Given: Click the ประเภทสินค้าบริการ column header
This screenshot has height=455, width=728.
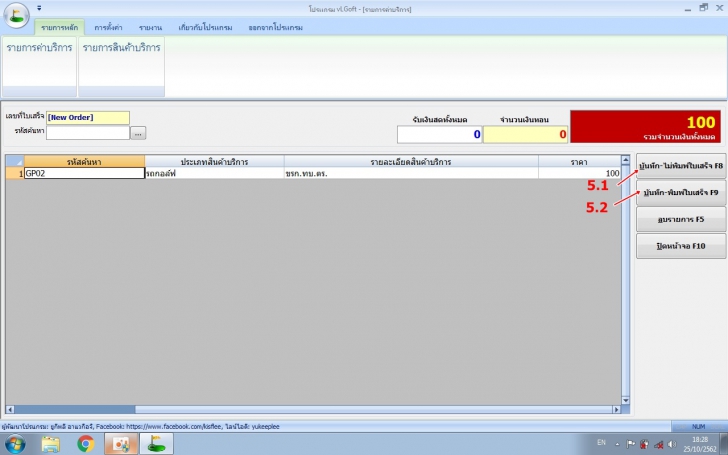Looking at the screenshot, I should pyautogui.click(x=214, y=162).
